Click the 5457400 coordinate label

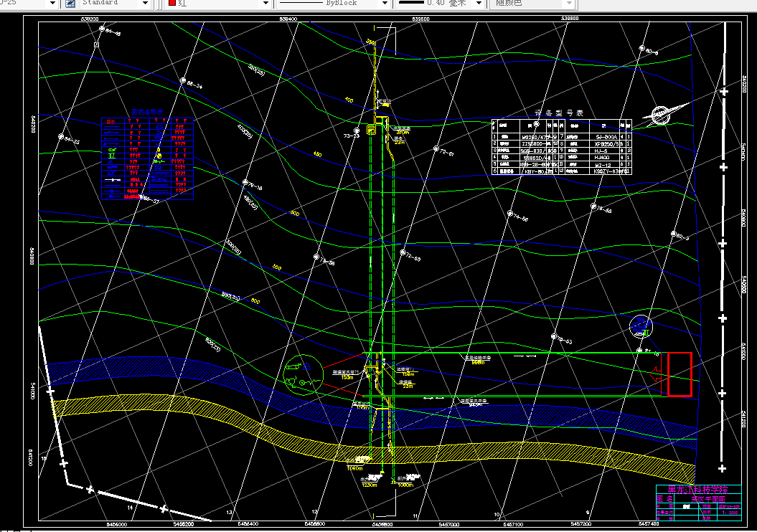(x=649, y=524)
